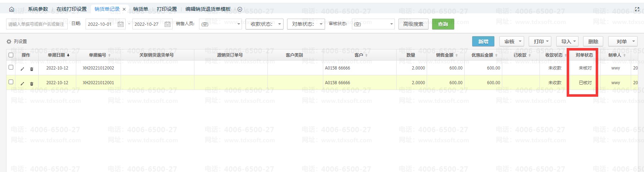The width and height of the screenshot is (644, 172).
Task: Open the 打印设置 tab
Action: click(166, 9)
